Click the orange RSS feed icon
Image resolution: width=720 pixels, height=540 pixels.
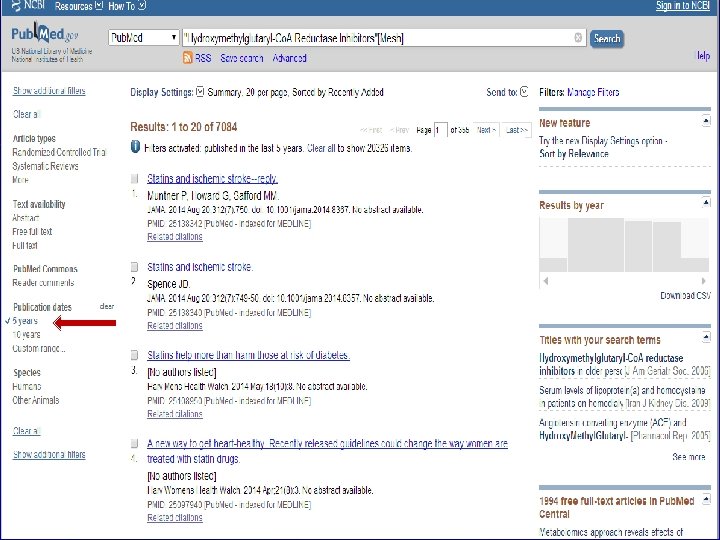[x=187, y=58]
